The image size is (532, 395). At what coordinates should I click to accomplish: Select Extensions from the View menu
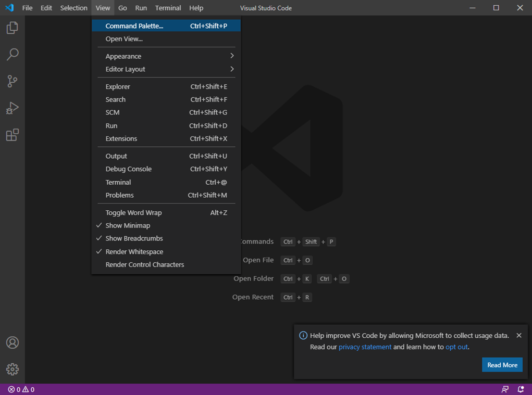[x=166, y=138]
